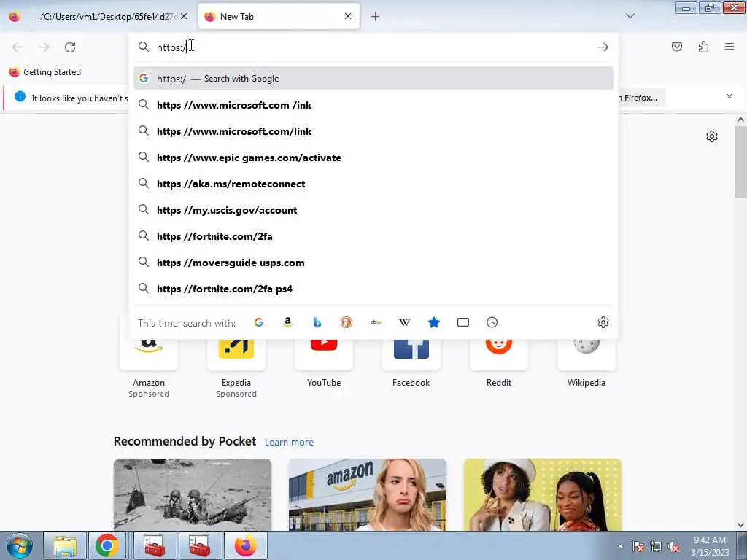
Task: Open the network tray icon
Action: [656, 547]
